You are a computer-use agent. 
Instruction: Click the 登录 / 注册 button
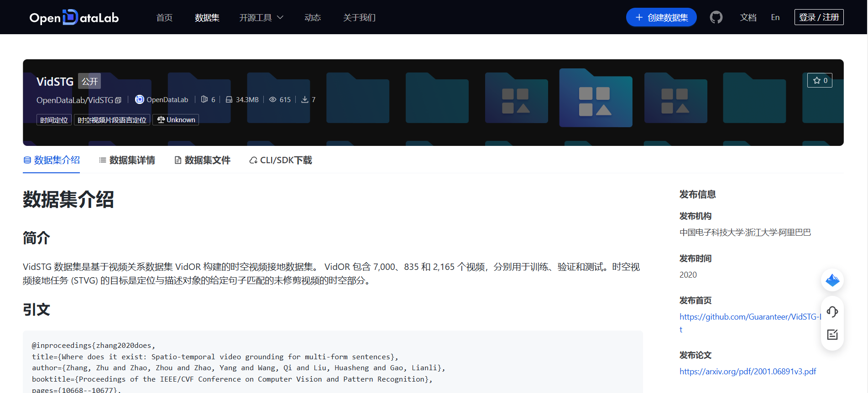point(819,17)
